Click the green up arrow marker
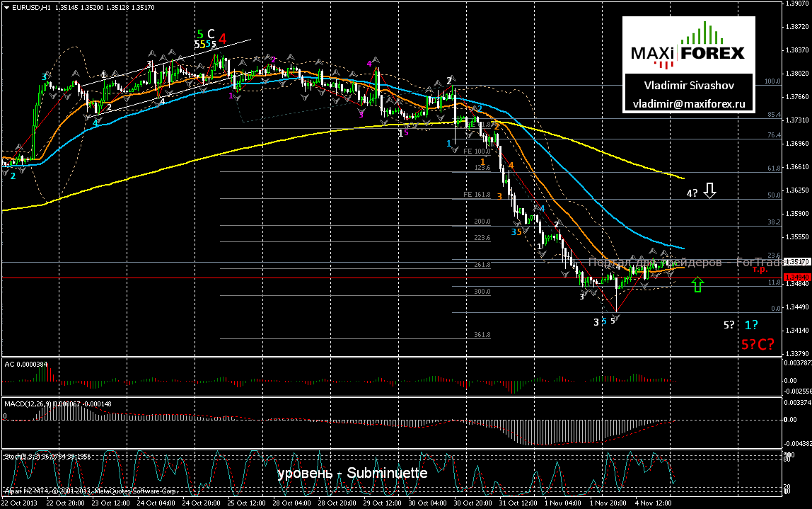This screenshot has width=812, height=509. click(698, 285)
